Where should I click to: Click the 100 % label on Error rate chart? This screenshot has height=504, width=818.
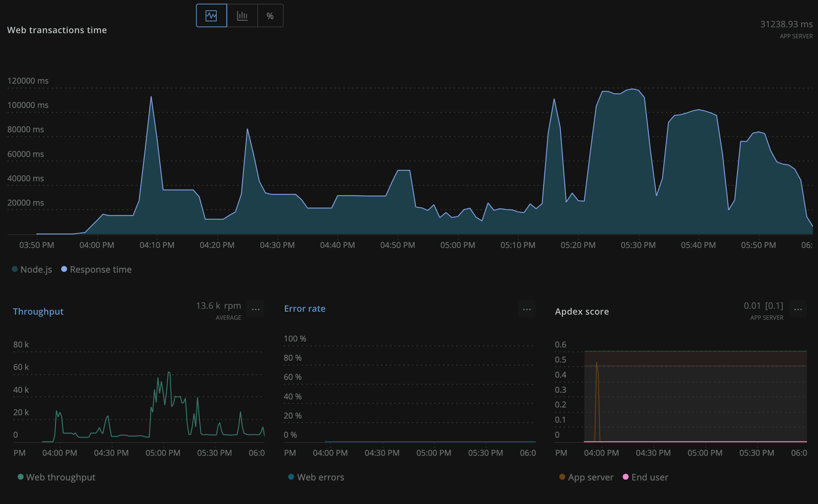[295, 339]
